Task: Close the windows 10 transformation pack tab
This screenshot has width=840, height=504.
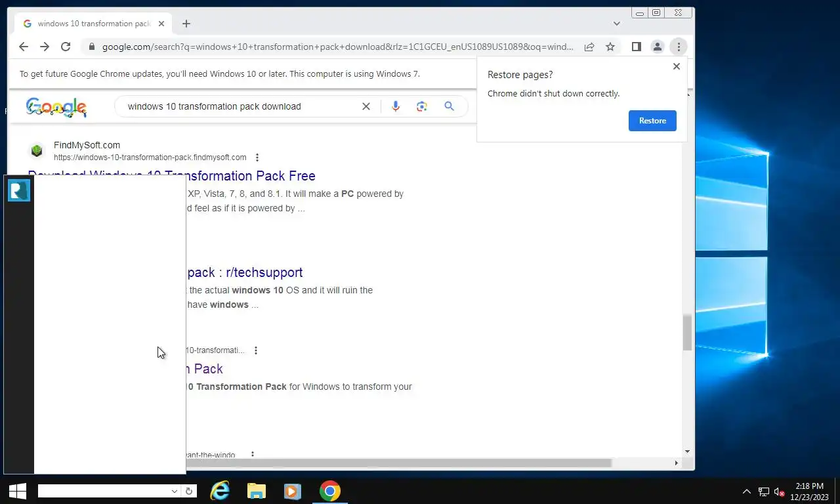Action: point(161,24)
